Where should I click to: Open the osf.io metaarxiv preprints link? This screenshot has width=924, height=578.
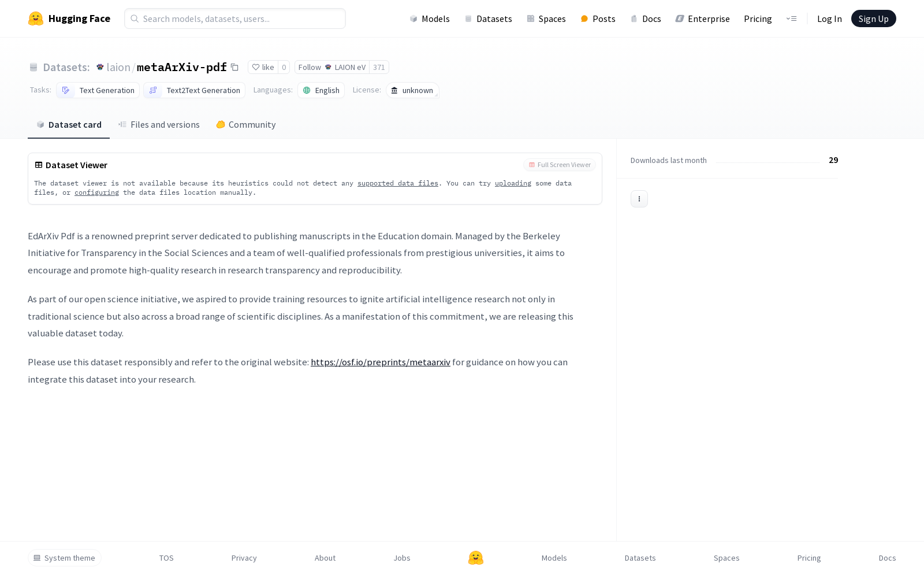tap(381, 362)
